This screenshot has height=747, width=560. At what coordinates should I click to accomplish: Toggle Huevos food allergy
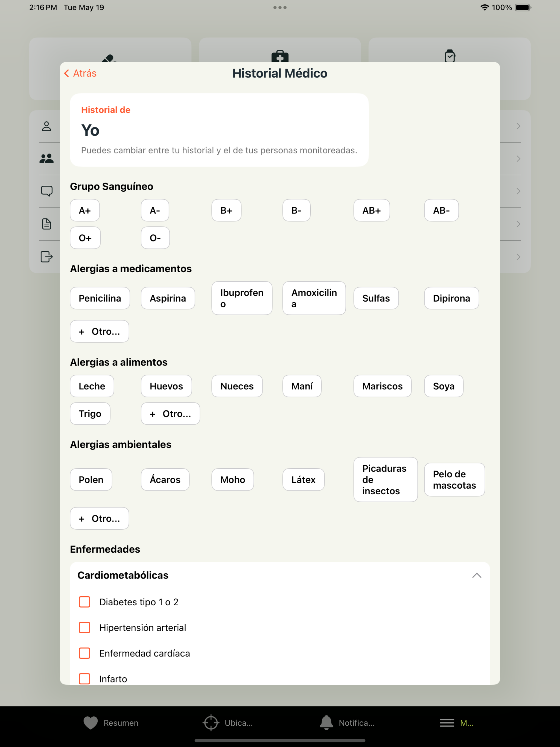coord(166,386)
